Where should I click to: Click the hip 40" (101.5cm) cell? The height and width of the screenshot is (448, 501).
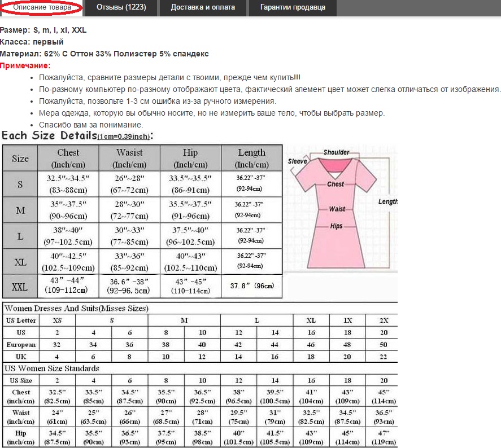tap(239, 437)
